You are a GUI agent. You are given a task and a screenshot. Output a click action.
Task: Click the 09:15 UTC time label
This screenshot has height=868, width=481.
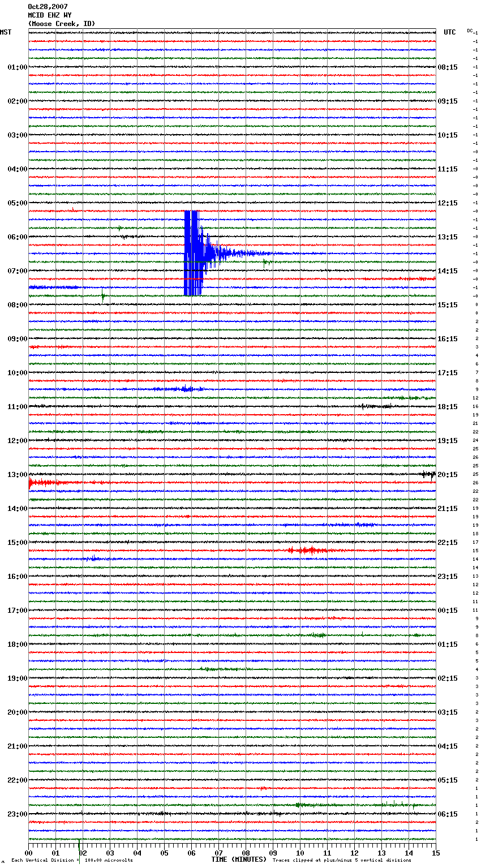(x=448, y=101)
